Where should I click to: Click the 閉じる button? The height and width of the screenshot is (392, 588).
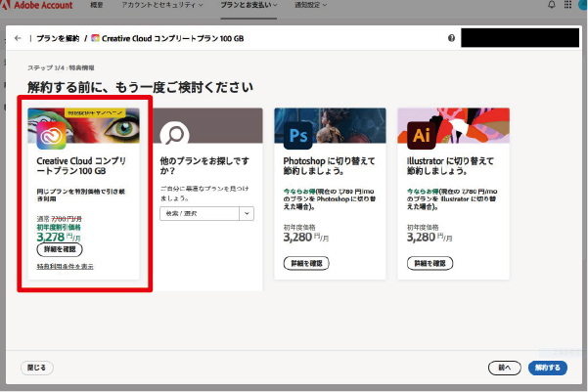(37, 368)
